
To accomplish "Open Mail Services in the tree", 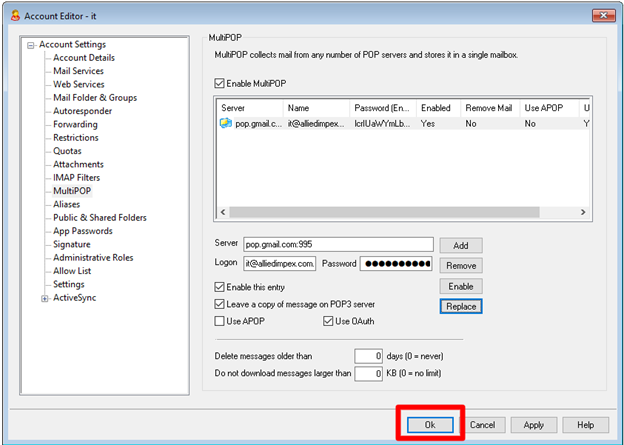I will [79, 71].
